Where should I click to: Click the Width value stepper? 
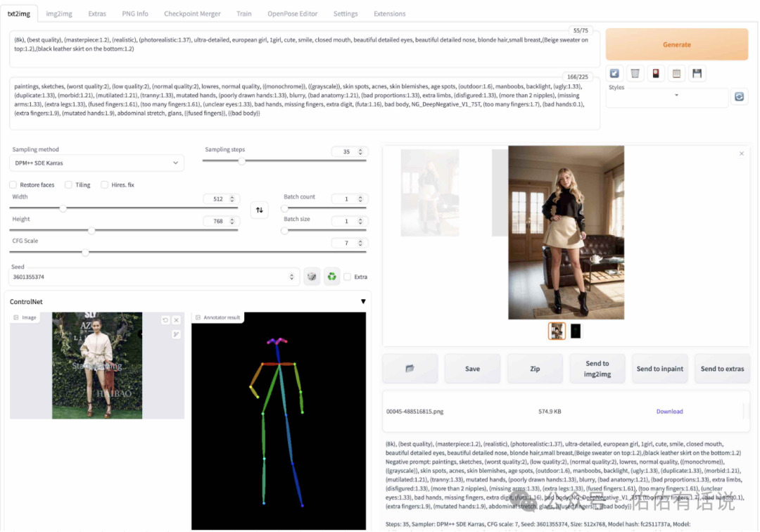(232, 199)
